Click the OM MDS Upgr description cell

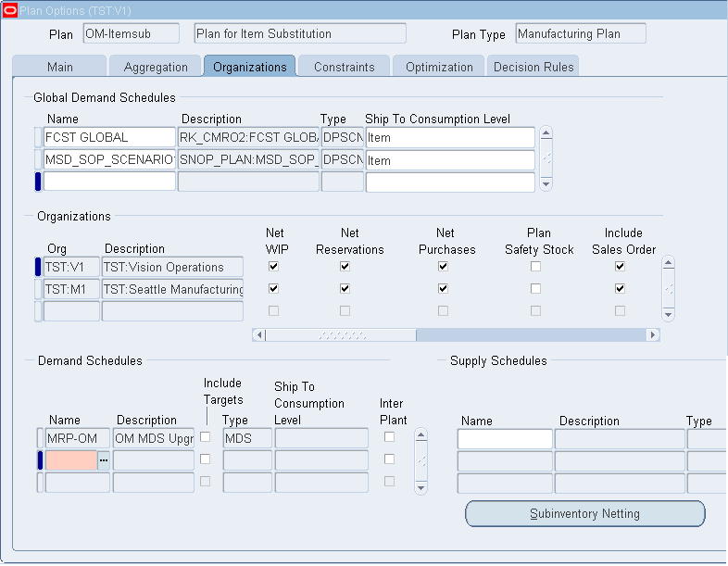(x=154, y=438)
